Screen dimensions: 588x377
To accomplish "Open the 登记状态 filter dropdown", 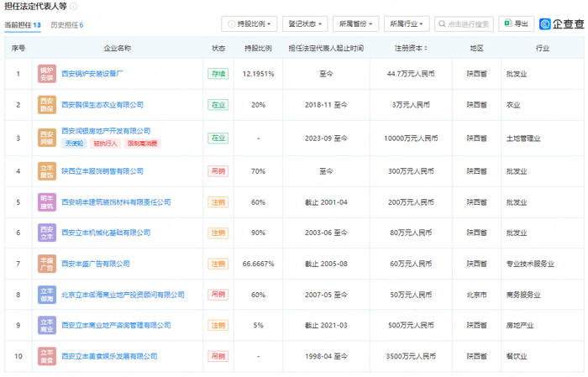I will [305, 24].
